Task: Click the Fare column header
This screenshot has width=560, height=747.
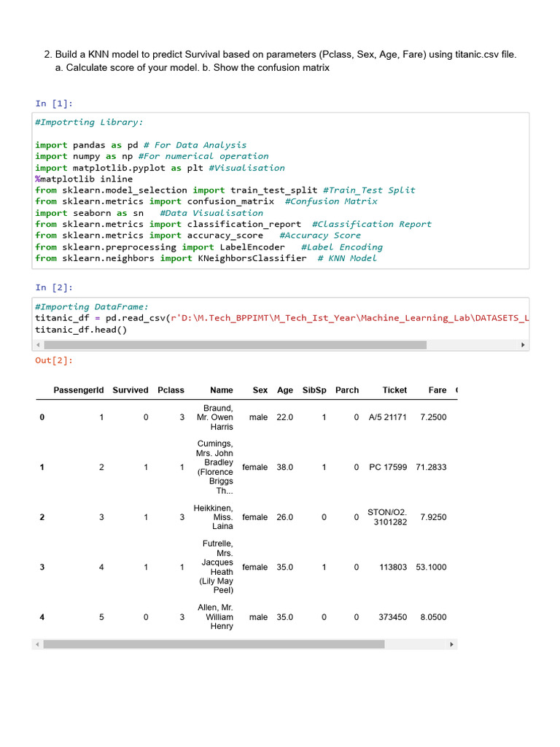Action: [437, 390]
